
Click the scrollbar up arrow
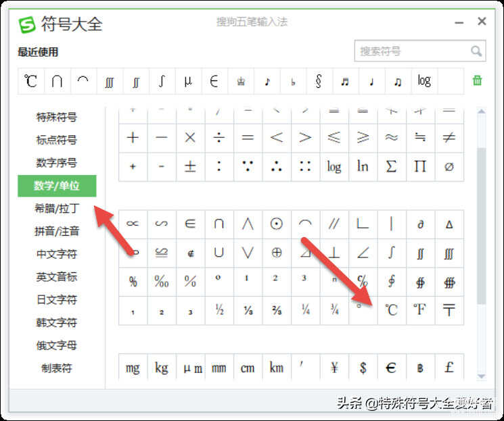pos(481,112)
